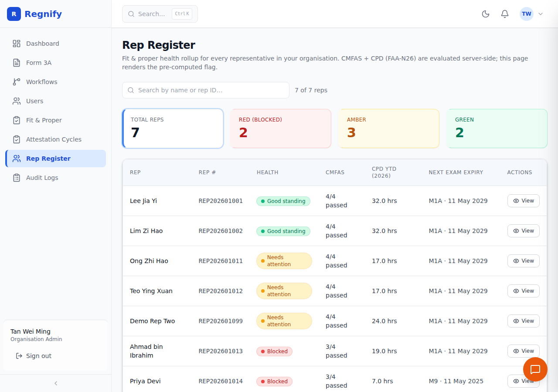558x392 pixels.
Task: Navigate to Attestation Cycles
Action: click(55, 139)
